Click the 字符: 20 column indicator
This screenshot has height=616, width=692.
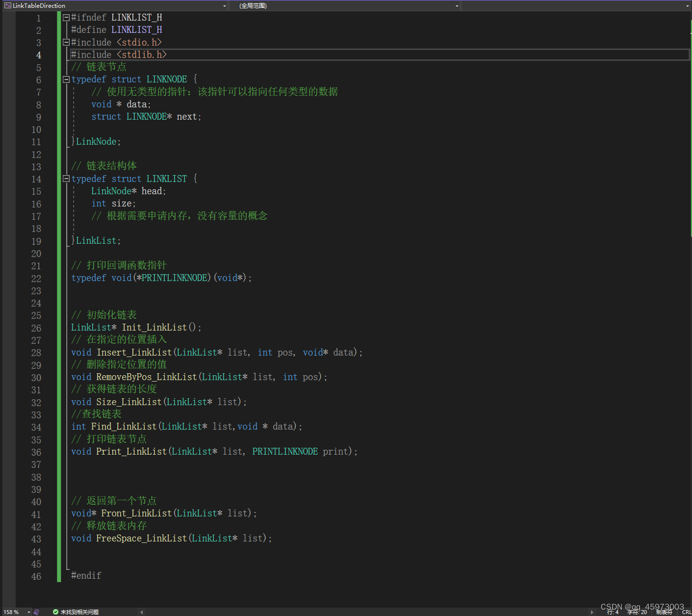pyautogui.click(x=637, y=612)
